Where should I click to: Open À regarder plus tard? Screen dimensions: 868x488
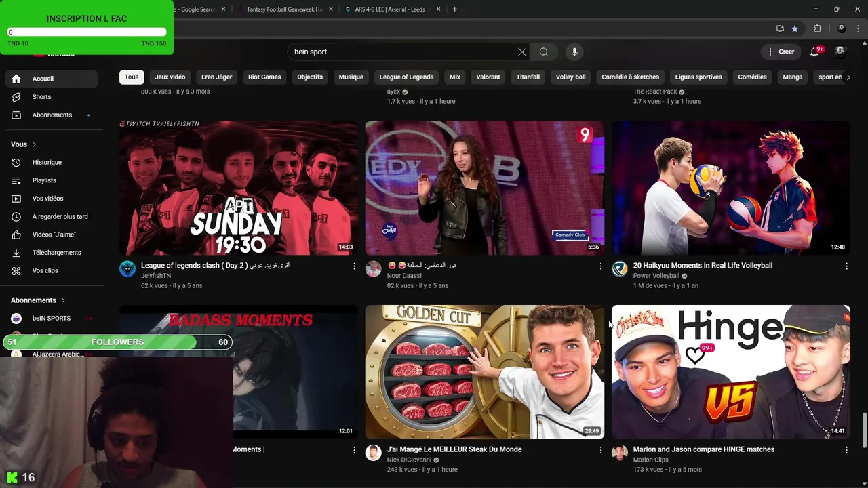[x=52, y=217]
